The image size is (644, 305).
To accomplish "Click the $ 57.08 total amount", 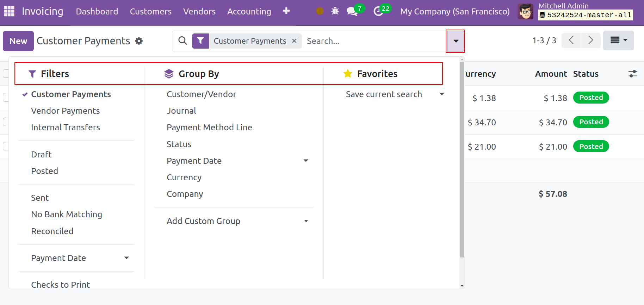I will tap(553, 194).
